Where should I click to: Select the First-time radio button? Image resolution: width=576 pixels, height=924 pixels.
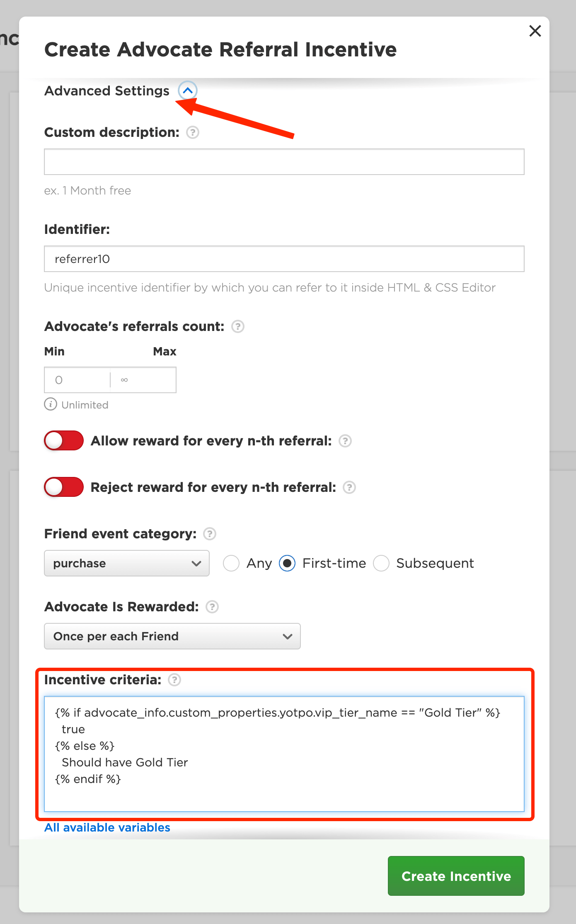tap(287, 563)
